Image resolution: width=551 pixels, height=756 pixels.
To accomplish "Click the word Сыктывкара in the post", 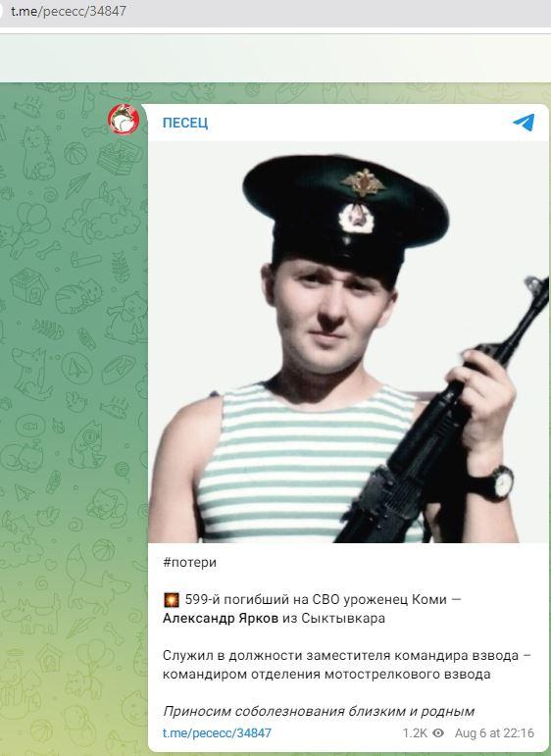I will click(x=343, y=618).
